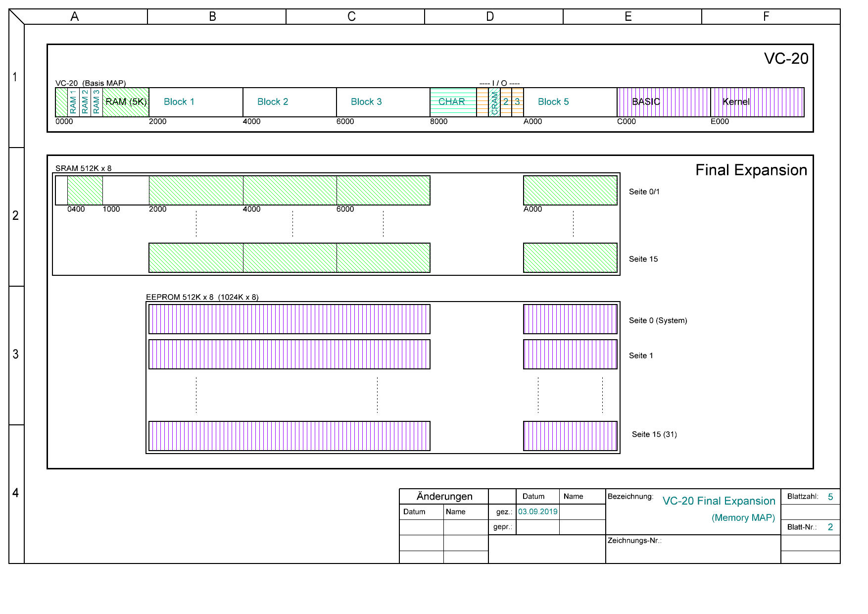Select column header D in frame
Image resolution: width=868 pixels, height=614 pixels.
[490, 17]
